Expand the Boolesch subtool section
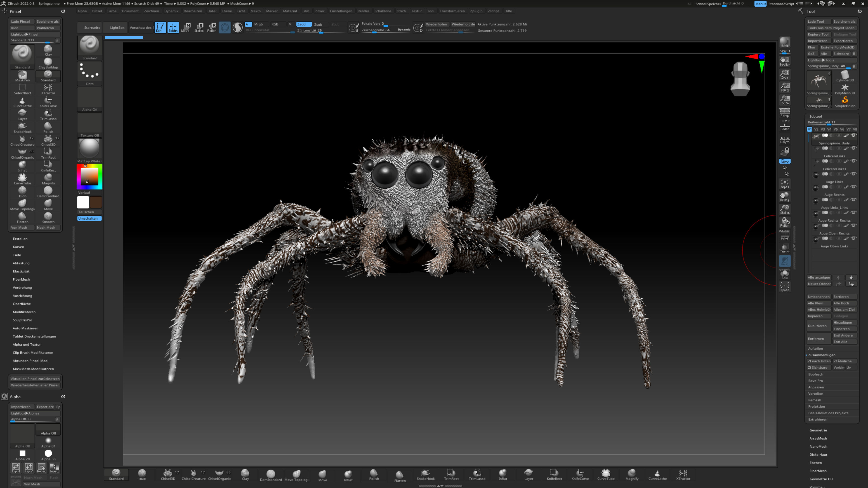This screenshot has width=868, height=488. click(x=815, y=375)
